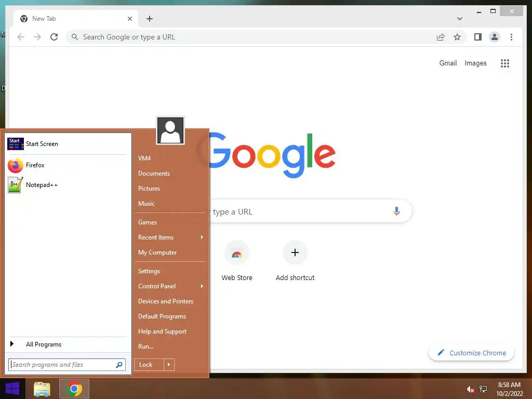Image resolution: width=532 pixels, height=399 pixels.
Task: Click the Lock button
Action: tap(149, 365)
